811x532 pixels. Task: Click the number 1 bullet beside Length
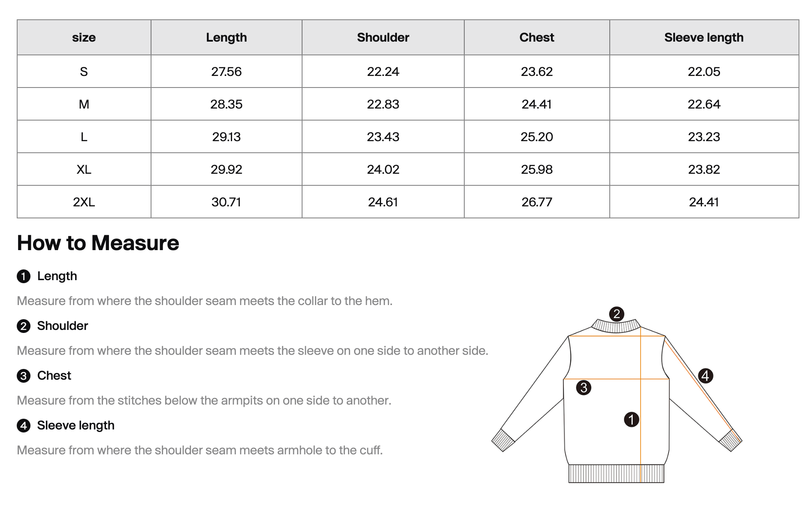(x=24, y=276)
